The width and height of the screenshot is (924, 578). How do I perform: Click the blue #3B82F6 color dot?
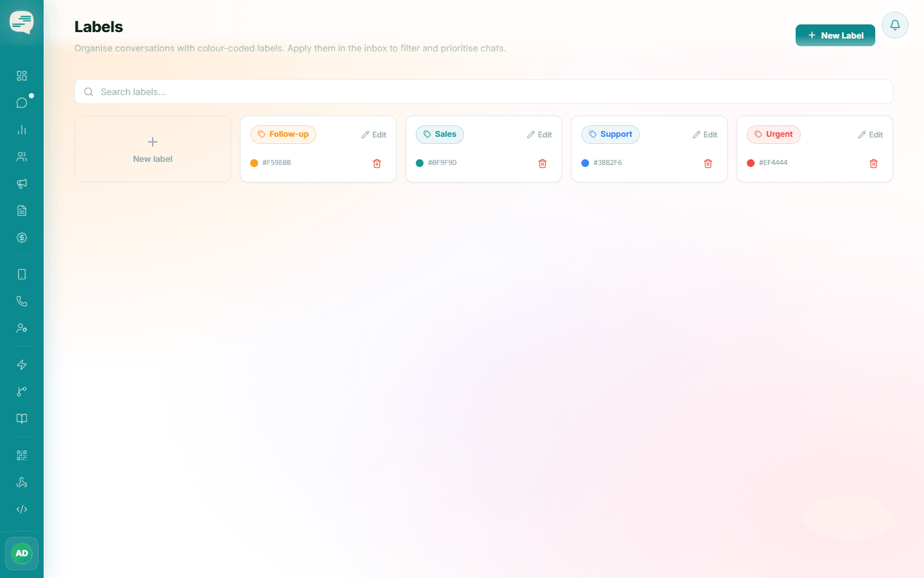point(585,163)
